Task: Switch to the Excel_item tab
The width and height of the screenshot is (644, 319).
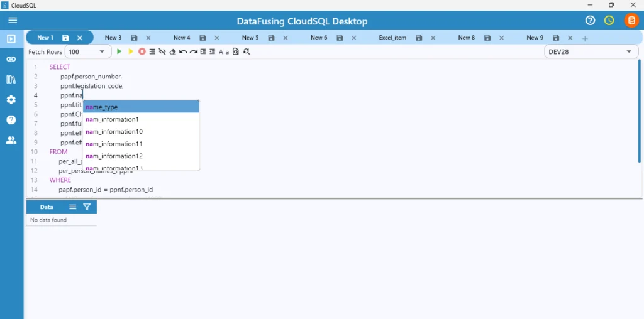Action: pos(392,38)
